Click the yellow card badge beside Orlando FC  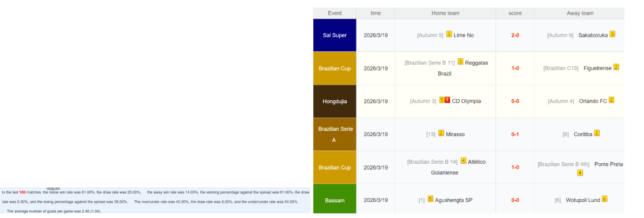[611, 100]
